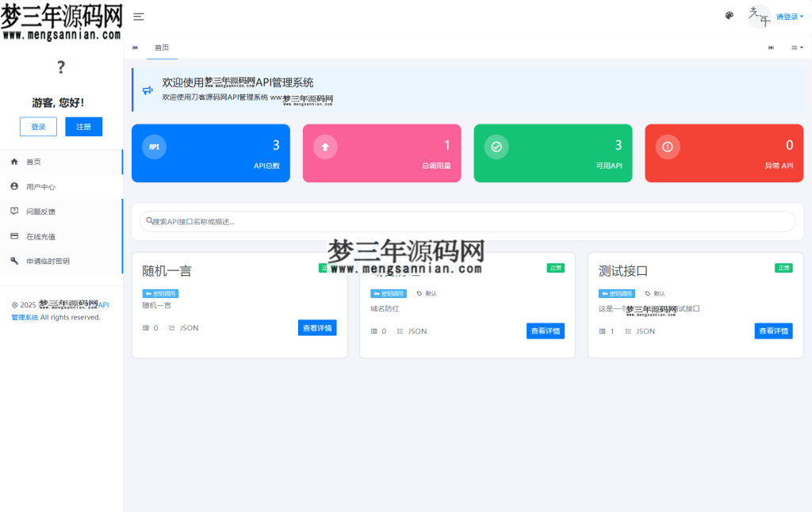812x512 pixels.
Task: Click the 默认 tag on 测试接口 card
Action: pos(655,293)
